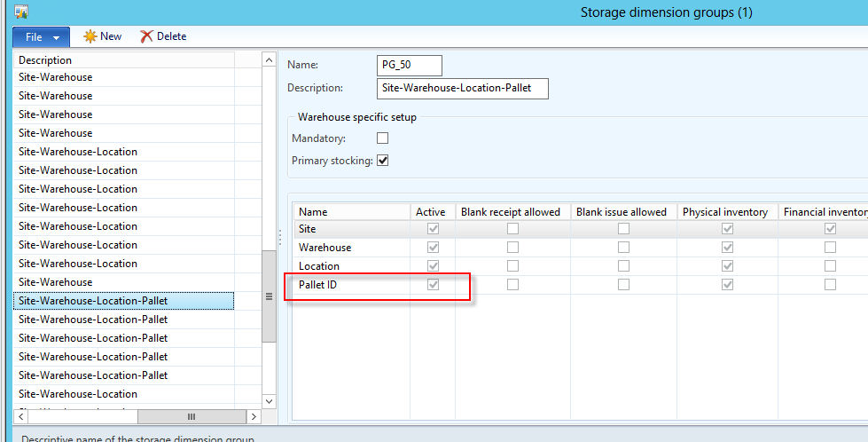Image resolution: width=868 pixels, height=442 pixels.
Task: Open the File menu dropdown arrow
Action: (x=57, y=37)
